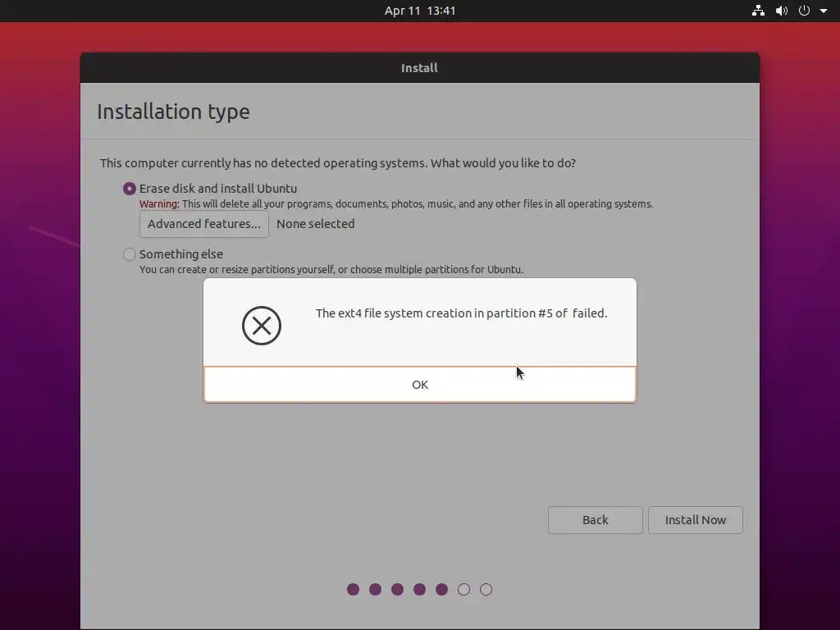Click the 'Install' window title
This screenshot has height=630, width=840.
419,68
